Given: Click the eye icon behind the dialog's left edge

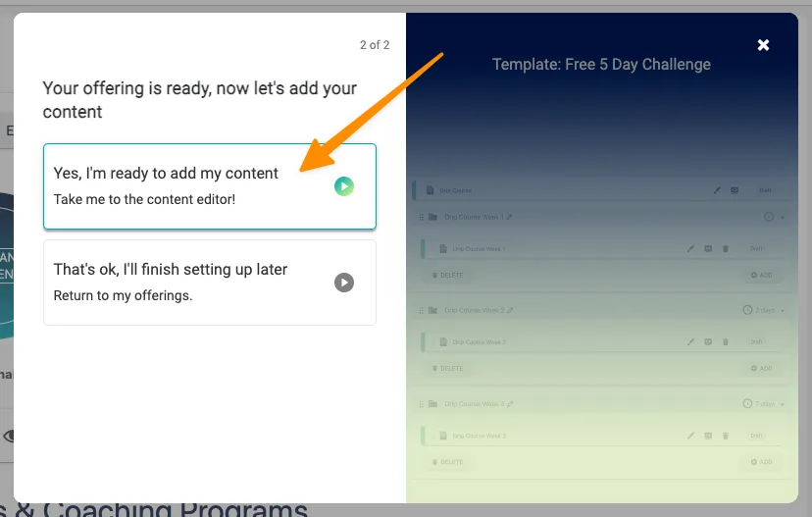Looking at the screenshot, I should pyautogui.click(x=8, y=436).
